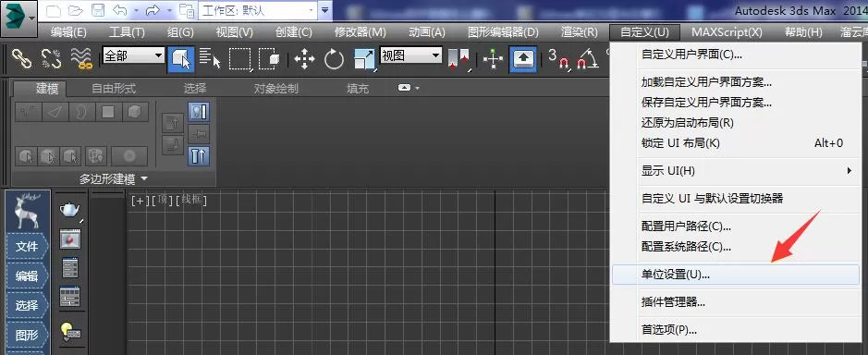The height and width of the screenshot is (355, 868).
Task: Expand the 多边形建模 panel arrow
Action: [144, 179]
